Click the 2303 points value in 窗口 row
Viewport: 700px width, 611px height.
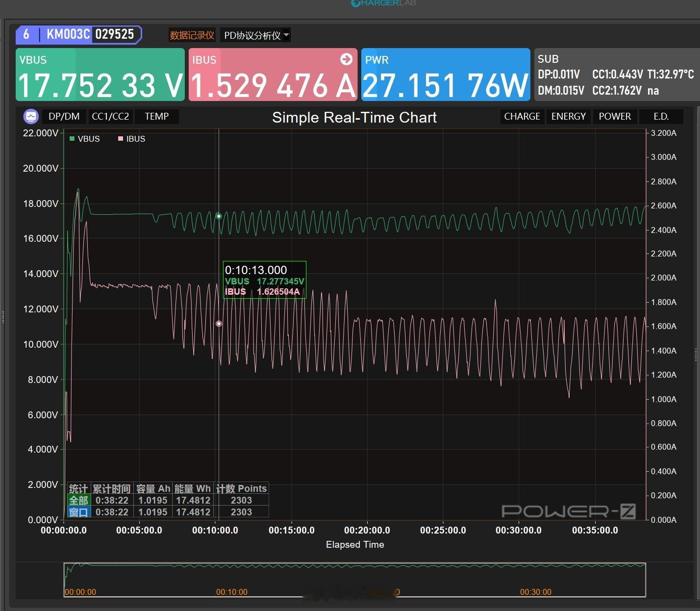tap(241, 512)
